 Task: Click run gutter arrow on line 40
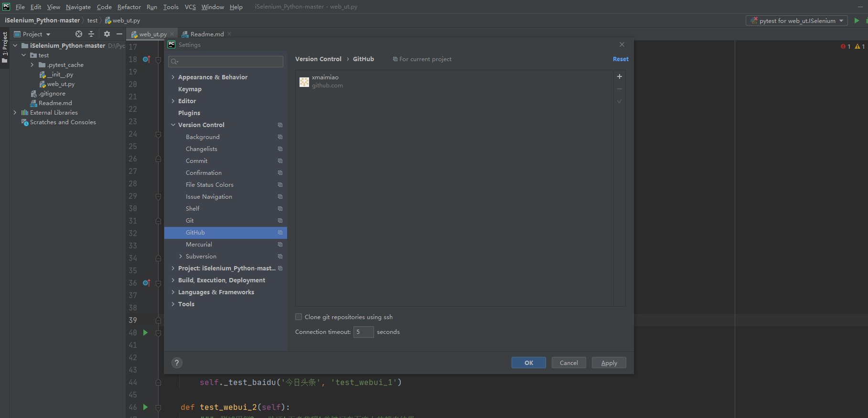(x=145, y=332)
